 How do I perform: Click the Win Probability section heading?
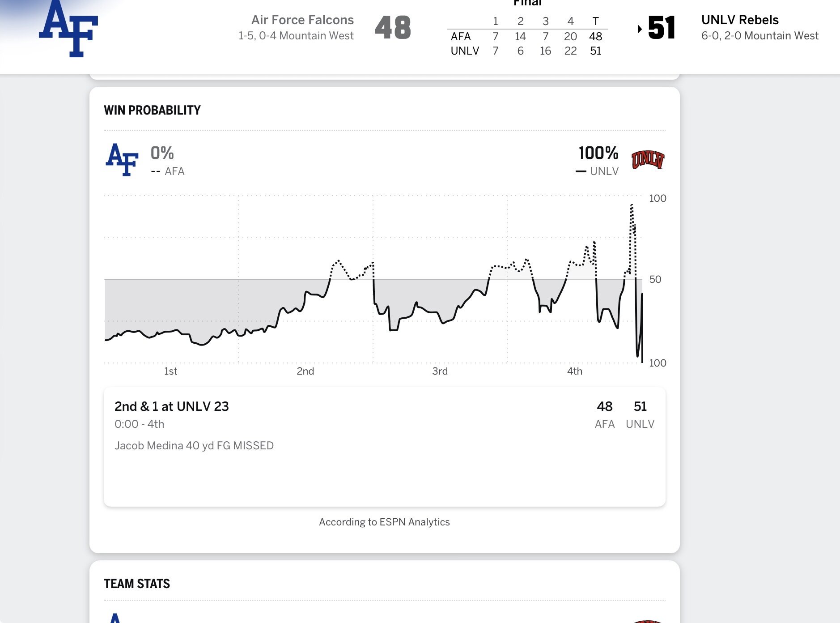pos(152,110)
